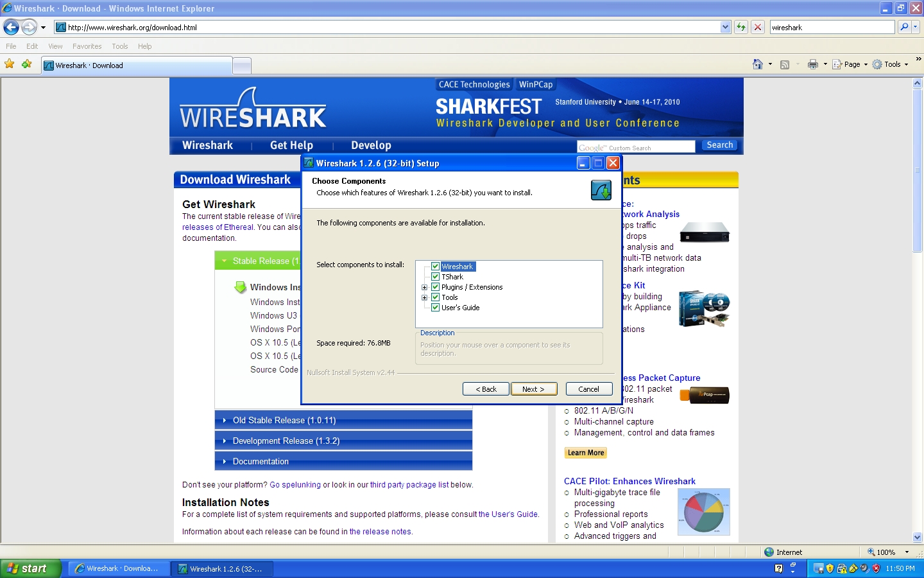Click Get Help in site navigation

point(291,145)
